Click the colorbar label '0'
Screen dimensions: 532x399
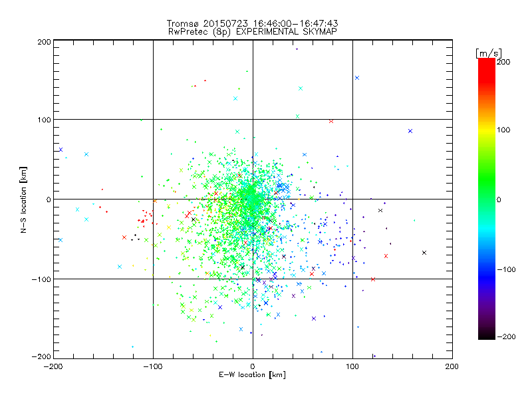[499, 199]
